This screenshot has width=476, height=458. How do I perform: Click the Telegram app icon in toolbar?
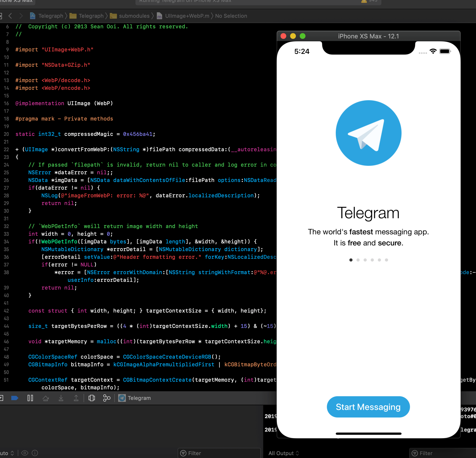123,398
